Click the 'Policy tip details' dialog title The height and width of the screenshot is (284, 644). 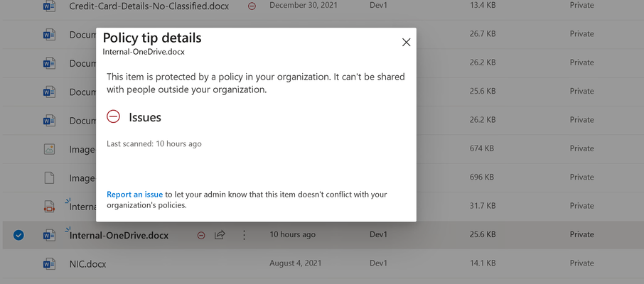coord(152,38)
